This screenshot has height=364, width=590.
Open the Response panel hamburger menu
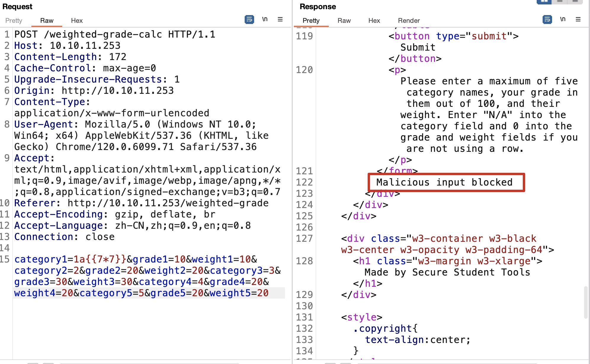coord(578,20)
